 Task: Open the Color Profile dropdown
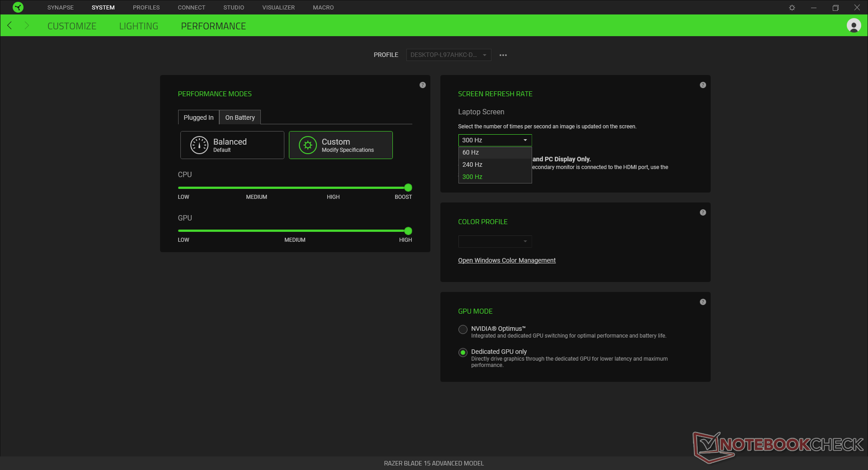point(495,241)
